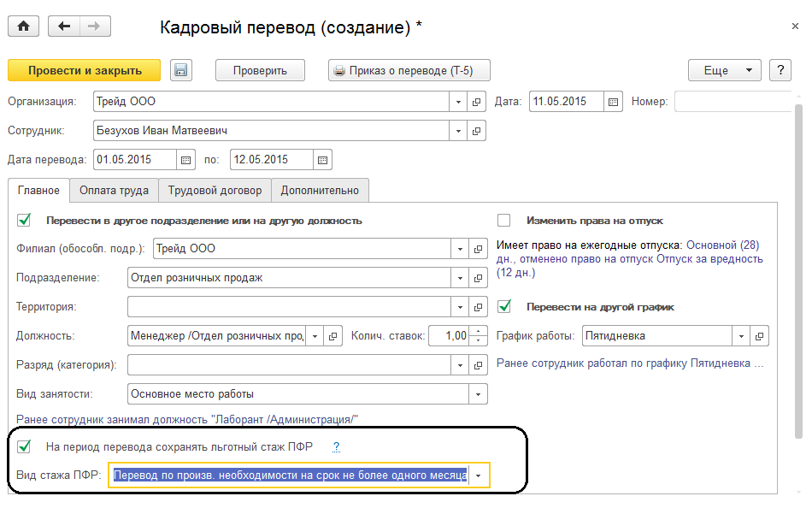Open the Вид занятости dropdown list
The image size is (812, 508).
(x=479, y=394)
